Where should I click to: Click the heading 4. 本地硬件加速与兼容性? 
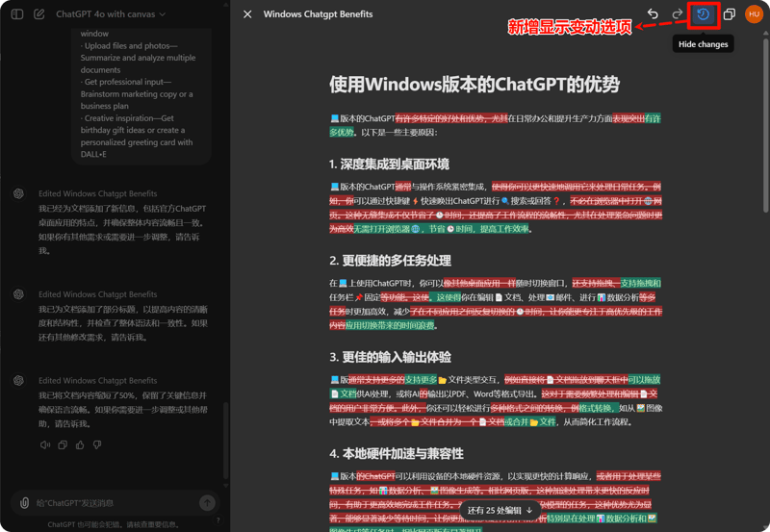[397, 453]
